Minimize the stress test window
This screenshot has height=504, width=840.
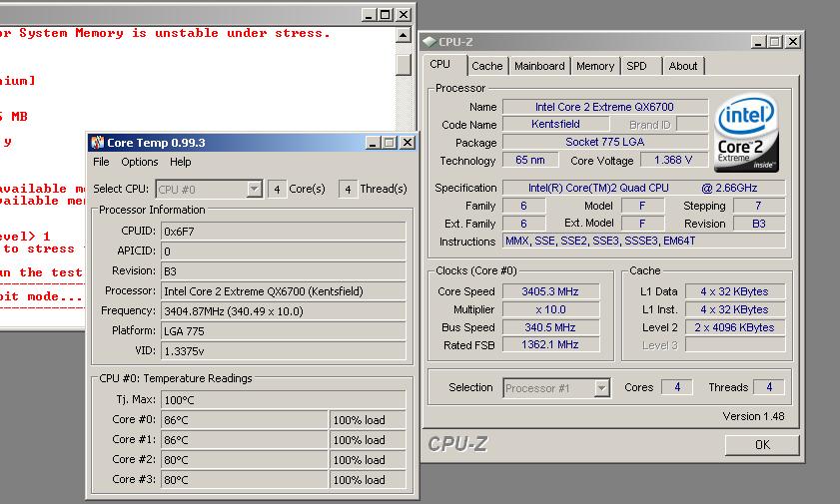(x=368, y=15)
